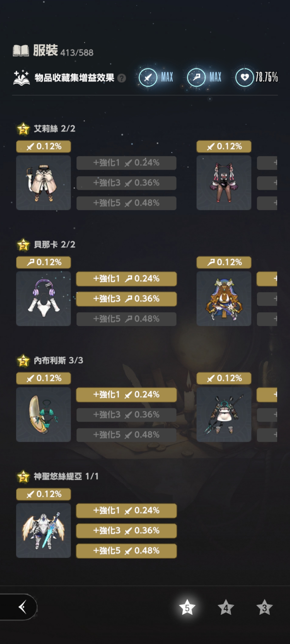
Task: Select 內布利斯 spear armor costume thumbnail
Action: pyautogui.click(x=224, y=415)
